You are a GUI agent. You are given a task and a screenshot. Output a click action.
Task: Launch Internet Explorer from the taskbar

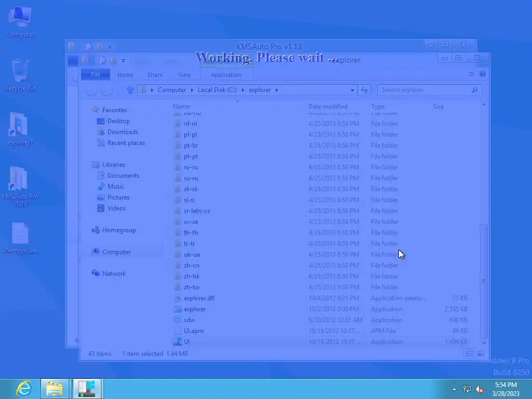coord(24,389)
